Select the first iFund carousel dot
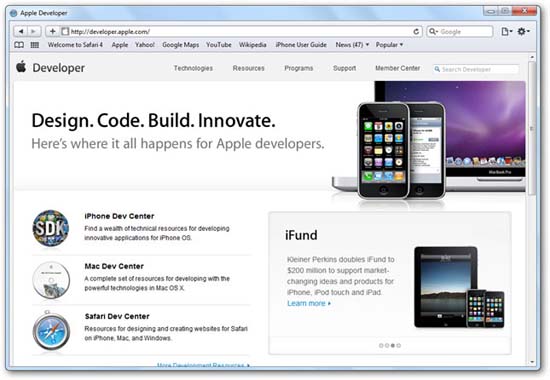This screenshot has height=380, width=550. pyautogui.click(x=381, y=346)
